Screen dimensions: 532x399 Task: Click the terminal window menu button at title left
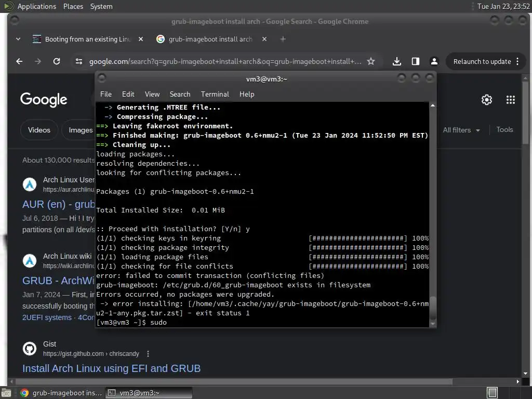pyautogui.click(x=102, y=78)
